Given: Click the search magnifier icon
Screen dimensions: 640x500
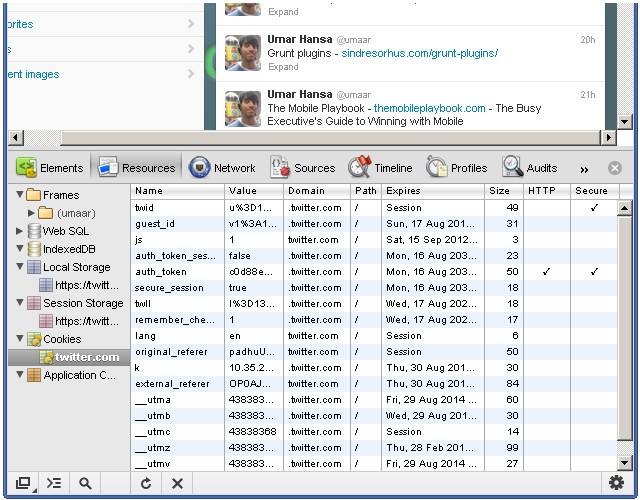Looking at the screenshot, I should click(85, 483).
